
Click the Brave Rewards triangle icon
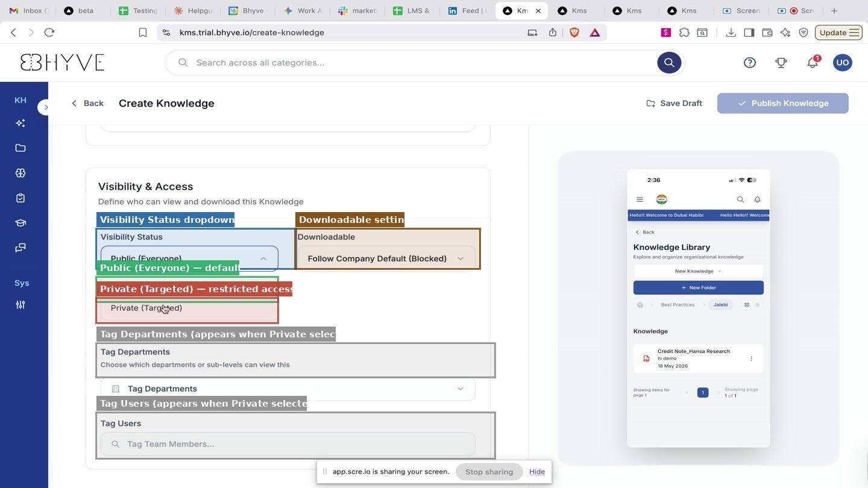click(x=595, y=33)
